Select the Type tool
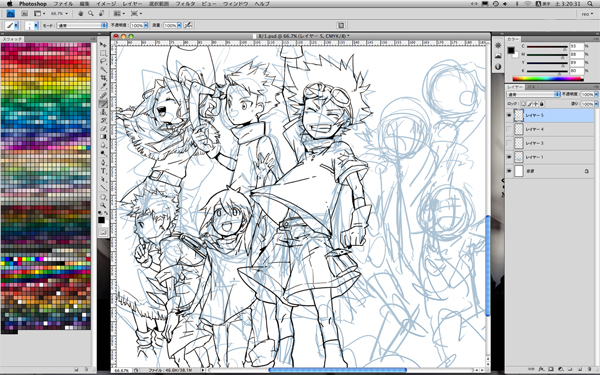 (x=103, y=171)
